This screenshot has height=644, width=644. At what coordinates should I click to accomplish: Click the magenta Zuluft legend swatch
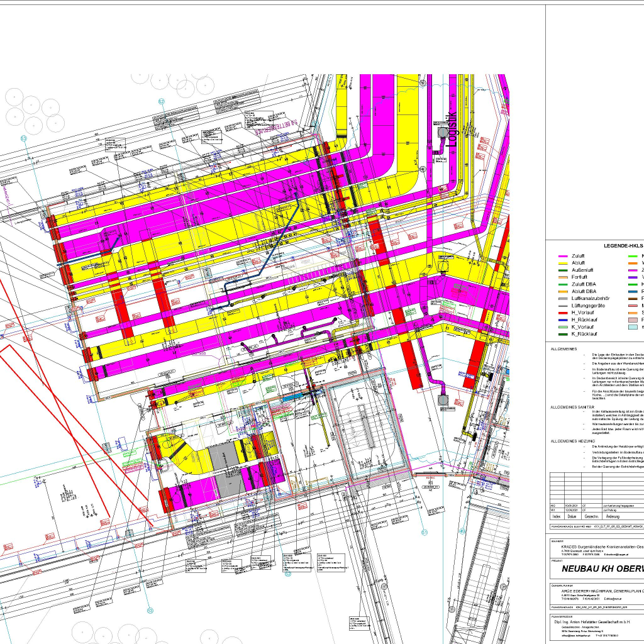(563, 257)
